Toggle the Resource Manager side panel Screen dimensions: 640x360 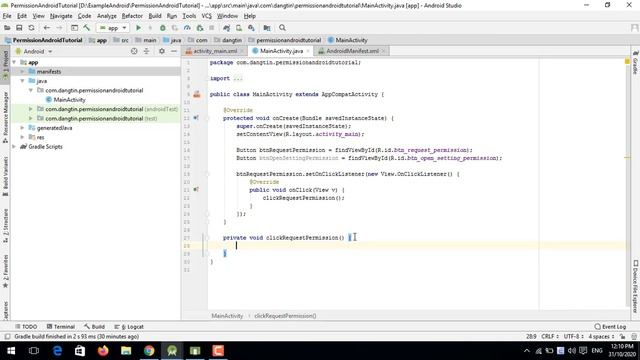[5, 118]
